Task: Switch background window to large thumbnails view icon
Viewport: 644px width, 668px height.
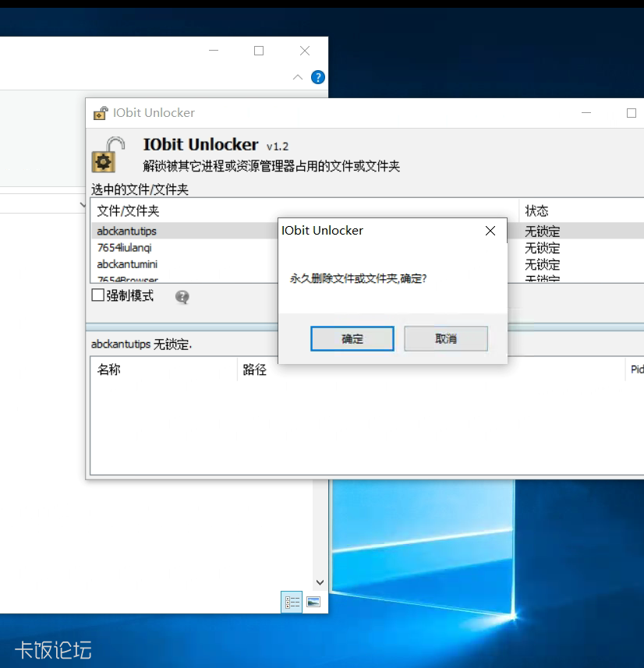Action: (313, 602)
